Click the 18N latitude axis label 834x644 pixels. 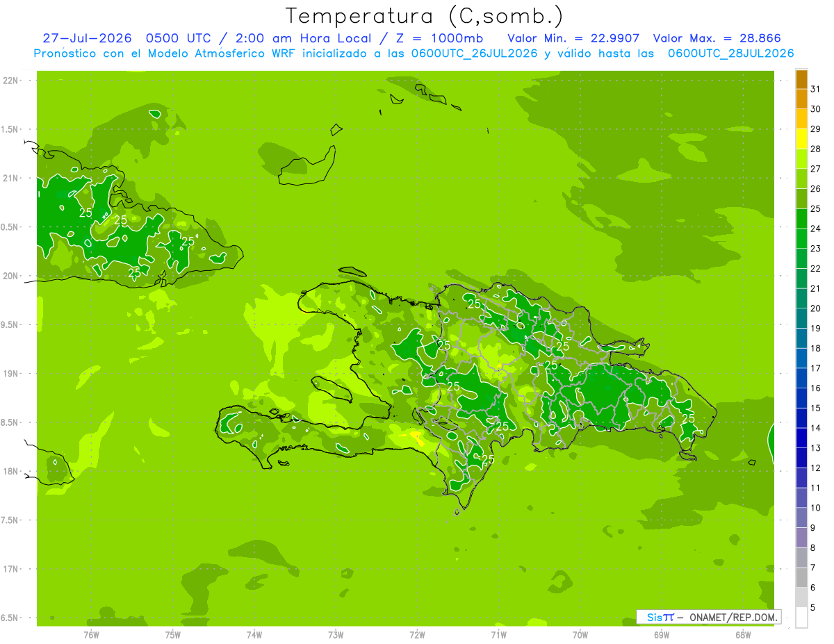click(x=10, y=471)
